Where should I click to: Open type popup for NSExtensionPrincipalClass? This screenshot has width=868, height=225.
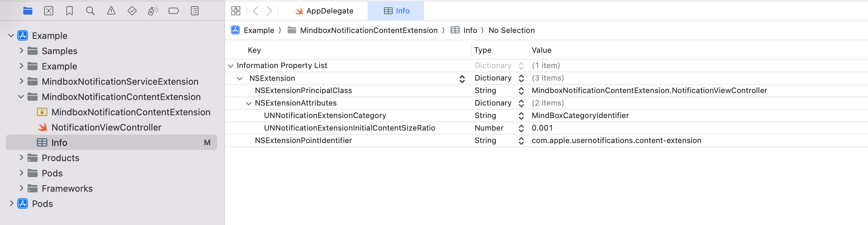pos(521,91)
